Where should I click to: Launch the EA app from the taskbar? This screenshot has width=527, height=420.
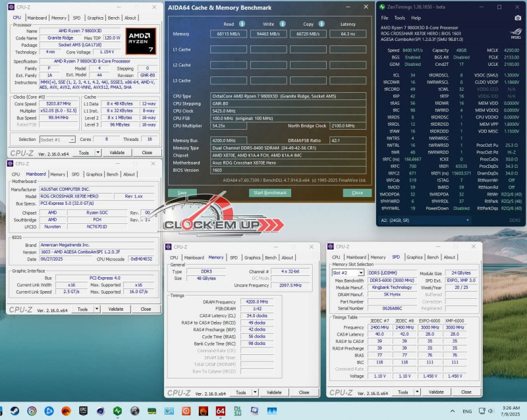tap(66, 411)
